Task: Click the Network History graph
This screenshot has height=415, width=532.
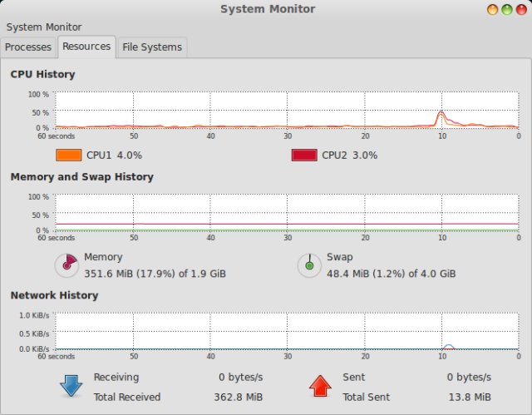Action: point(287,332)
